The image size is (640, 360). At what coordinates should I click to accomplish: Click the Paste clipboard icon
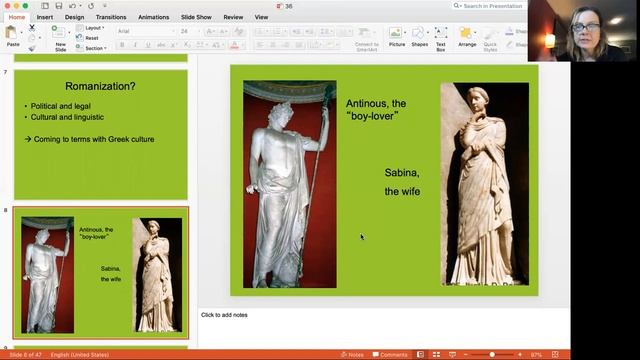click(x=11, y=33)
